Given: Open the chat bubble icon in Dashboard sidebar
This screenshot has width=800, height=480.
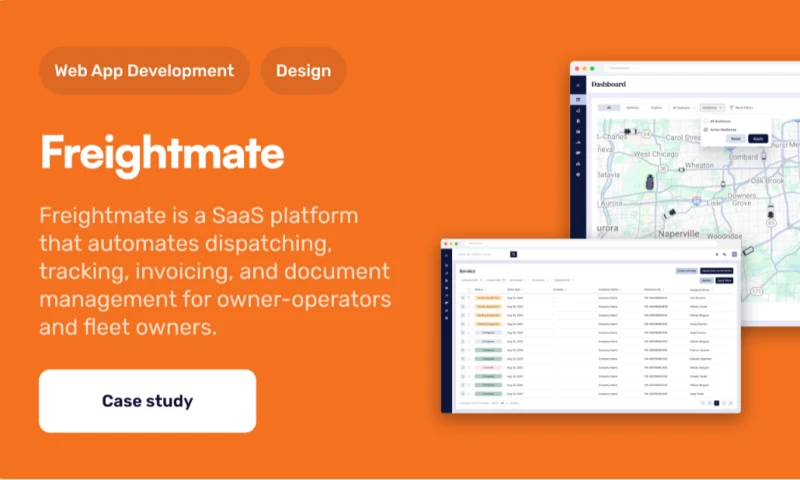Looking at the screenshot, I should click(x=578, y=153).
